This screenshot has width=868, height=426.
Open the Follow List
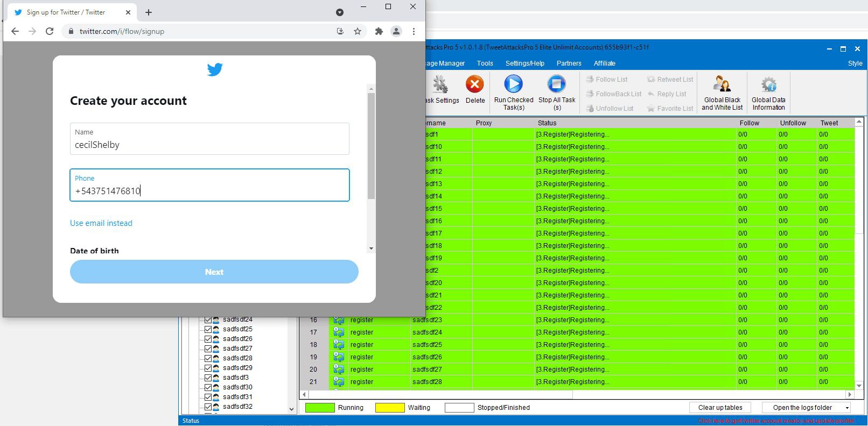coord(607,80)
